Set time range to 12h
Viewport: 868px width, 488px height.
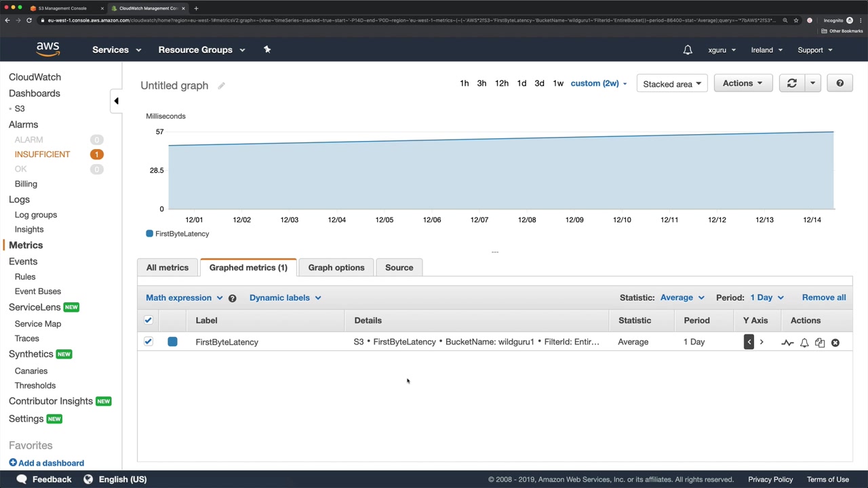[x=502, y=83]
